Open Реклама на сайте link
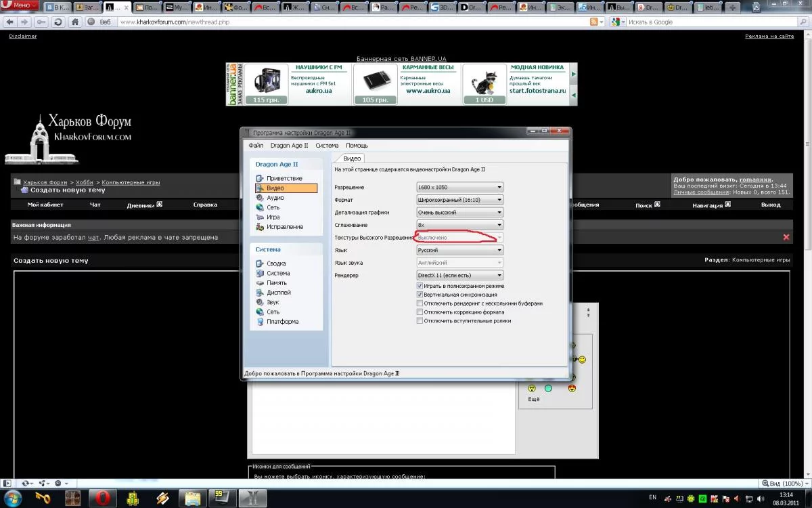The width and height of the screenshot is (812, 508). [x=769, y=36]
